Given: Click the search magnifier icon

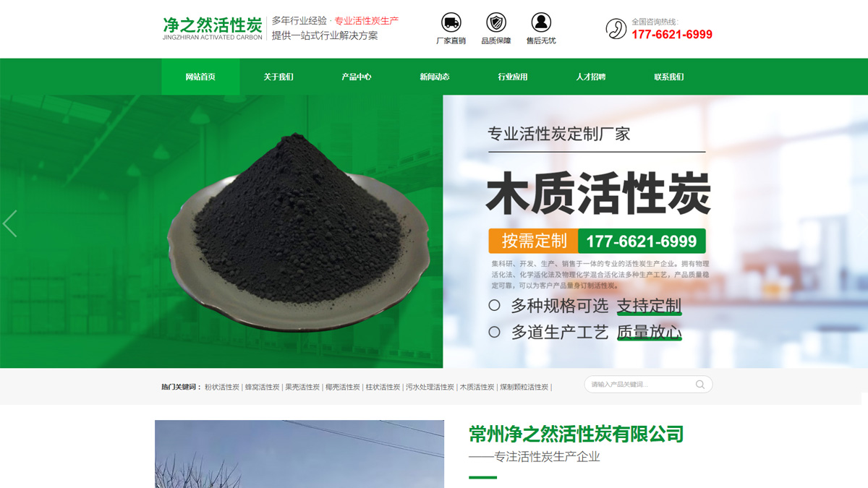Looking at the screenshot, I should pyautogui.click(x=699, y=385).
